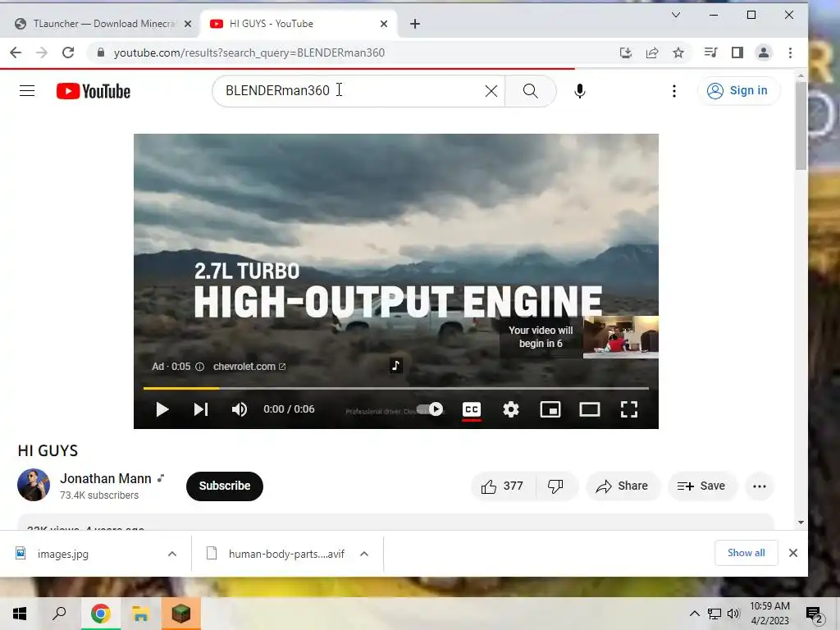Subscribe to Jonathan Mann
840x630 pixels.
(225, 486)
